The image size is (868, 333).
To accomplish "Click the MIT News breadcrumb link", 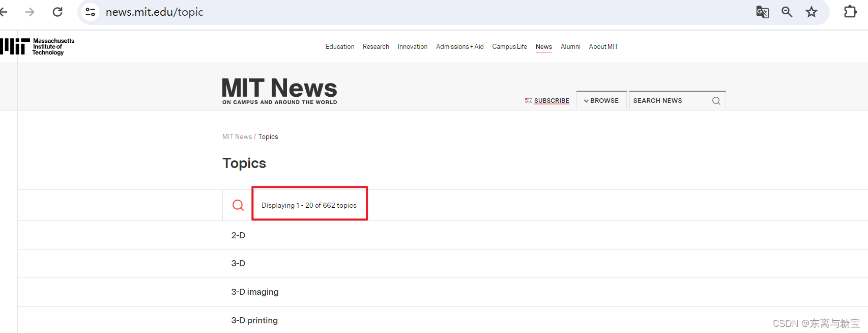I will [237, 136].
